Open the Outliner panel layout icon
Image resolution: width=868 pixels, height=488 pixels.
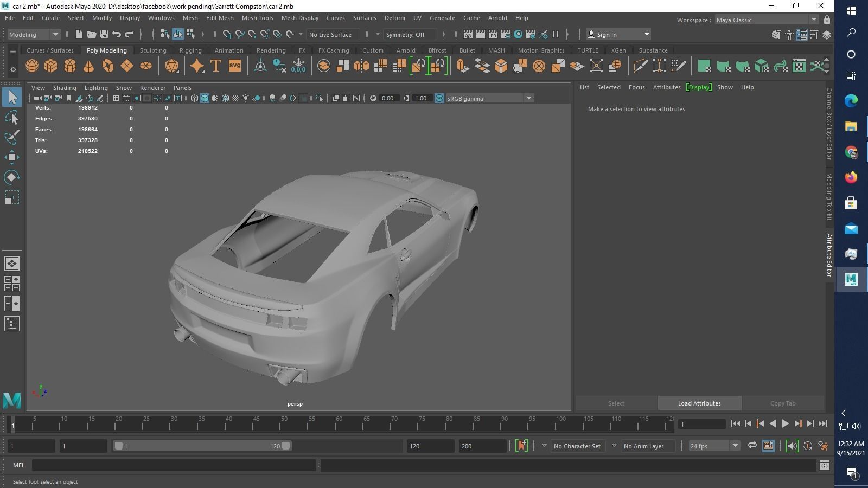pyautogui.click(x=11, y=324)
